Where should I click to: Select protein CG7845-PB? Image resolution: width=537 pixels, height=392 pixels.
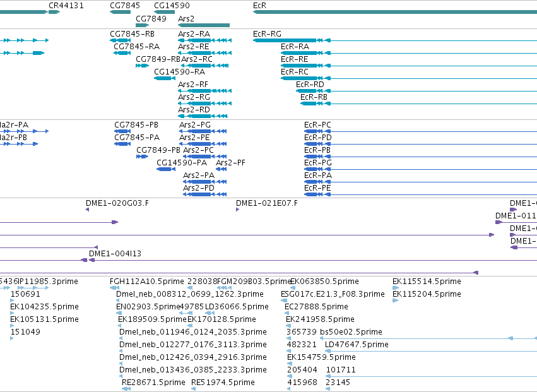click(136, 125)
